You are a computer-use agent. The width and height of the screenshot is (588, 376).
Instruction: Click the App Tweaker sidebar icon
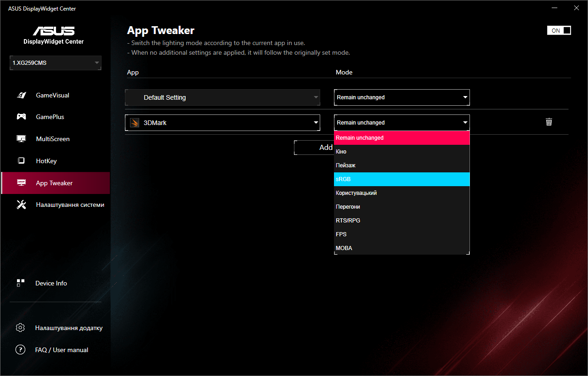pyautogui.click(x=21, y=183)
